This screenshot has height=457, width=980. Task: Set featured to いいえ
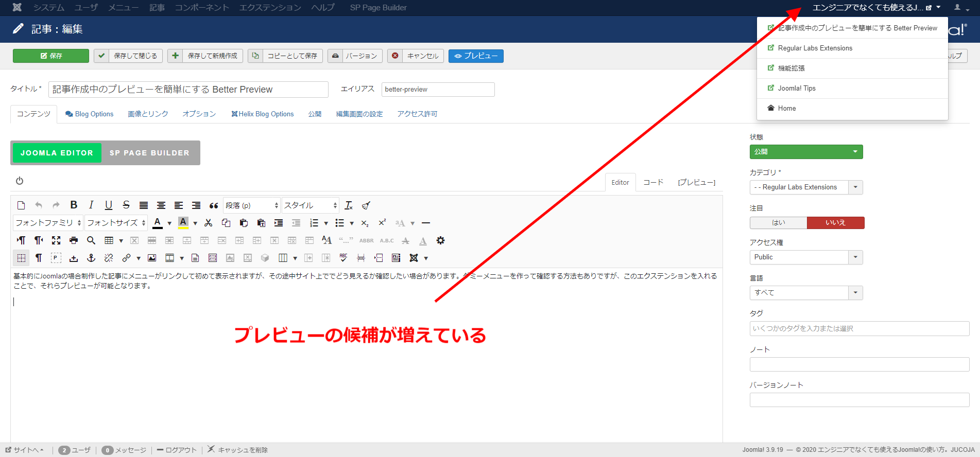pyautogui.click(x=835, y=223)
